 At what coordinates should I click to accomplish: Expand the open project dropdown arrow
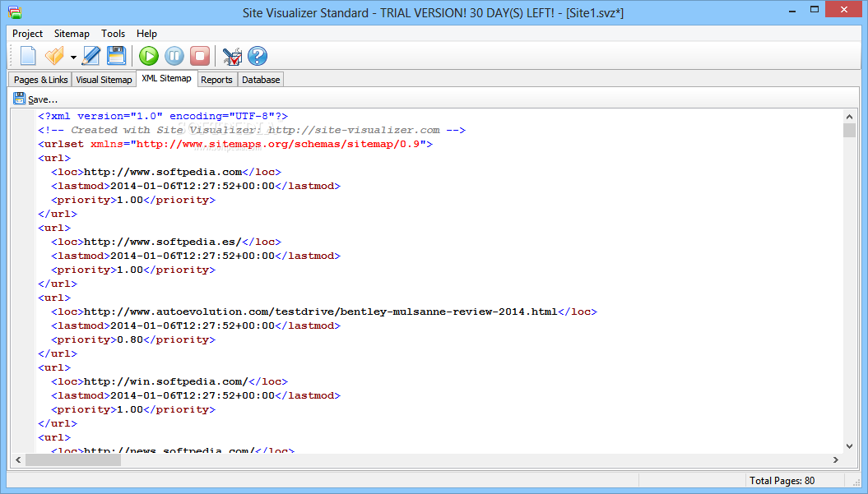[x=73, y=57]
